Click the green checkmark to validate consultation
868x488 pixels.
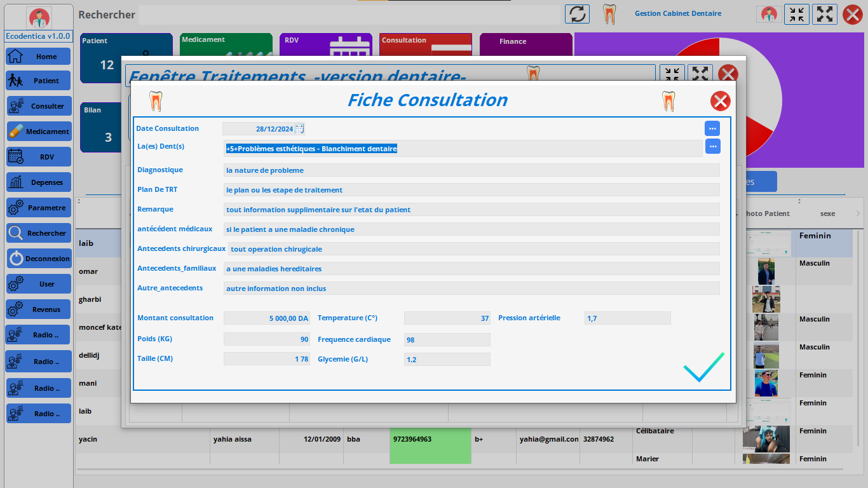pyautogui.click(x=703, y=367)
